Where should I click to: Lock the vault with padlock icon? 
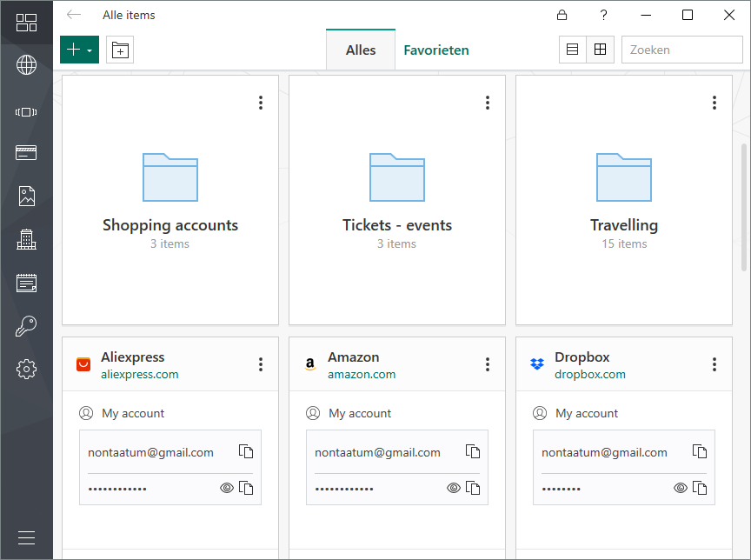pos(562,15)
